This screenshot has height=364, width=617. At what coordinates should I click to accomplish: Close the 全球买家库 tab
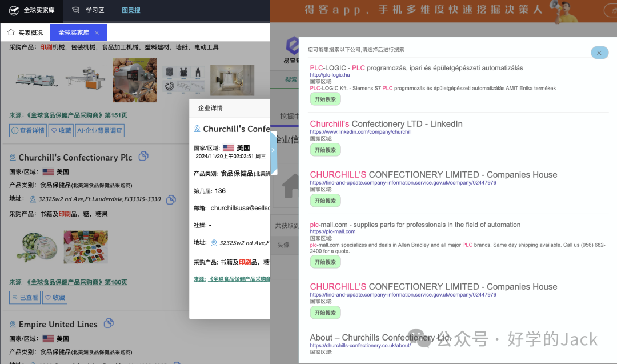97,33
